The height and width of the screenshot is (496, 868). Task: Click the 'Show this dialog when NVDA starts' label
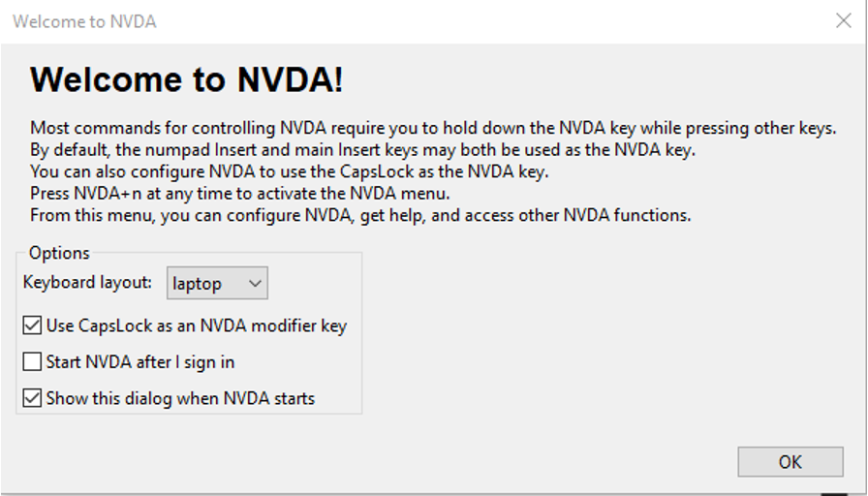pyautogui.click(x=180, y=398)
